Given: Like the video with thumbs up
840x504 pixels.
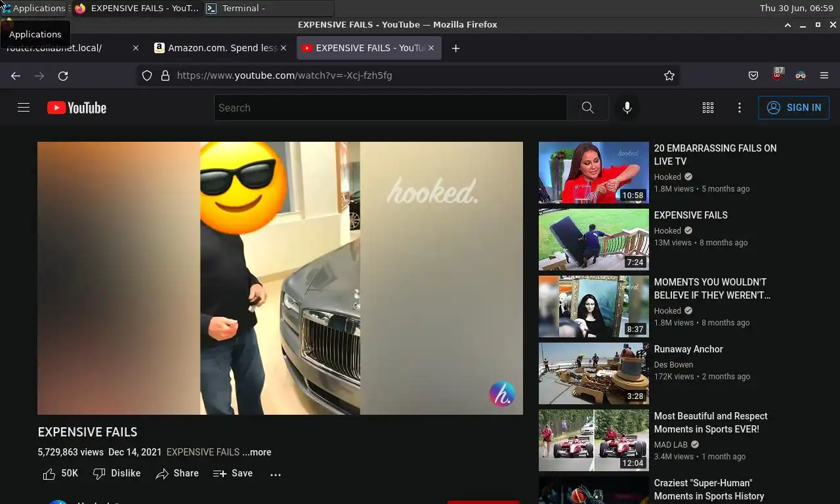Looking at the screenshot, I should [x=60, y=473].
